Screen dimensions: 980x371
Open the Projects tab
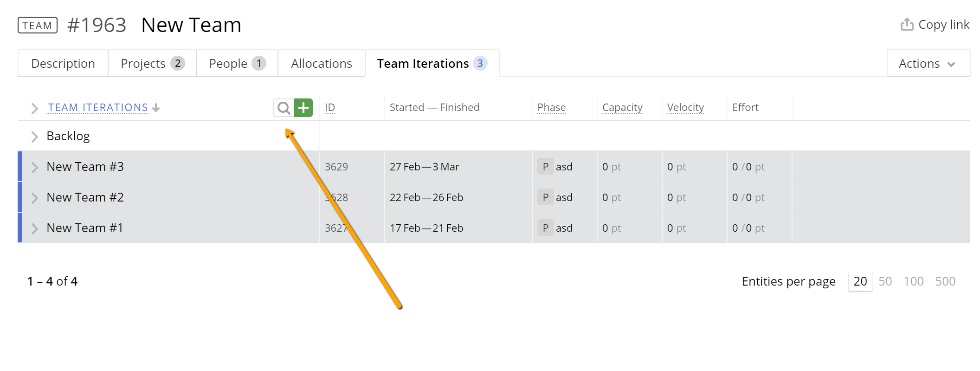(152, 64)
